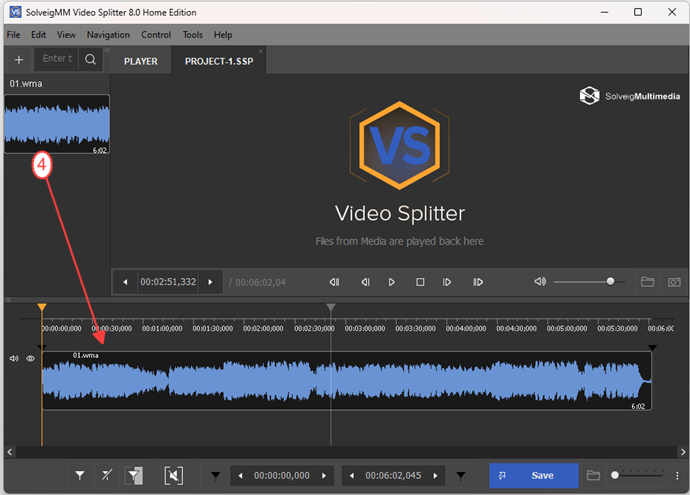The height and width of the screenshot is (495, 690).
Task: Collapse the media panel with double chevron
Action: pos(107,50)
